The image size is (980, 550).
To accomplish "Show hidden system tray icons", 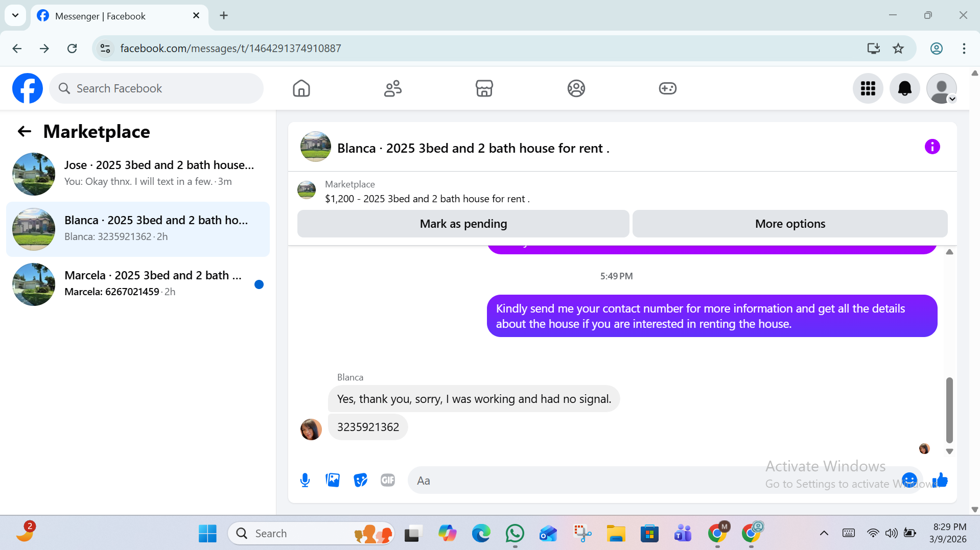I will click(824, 534).
